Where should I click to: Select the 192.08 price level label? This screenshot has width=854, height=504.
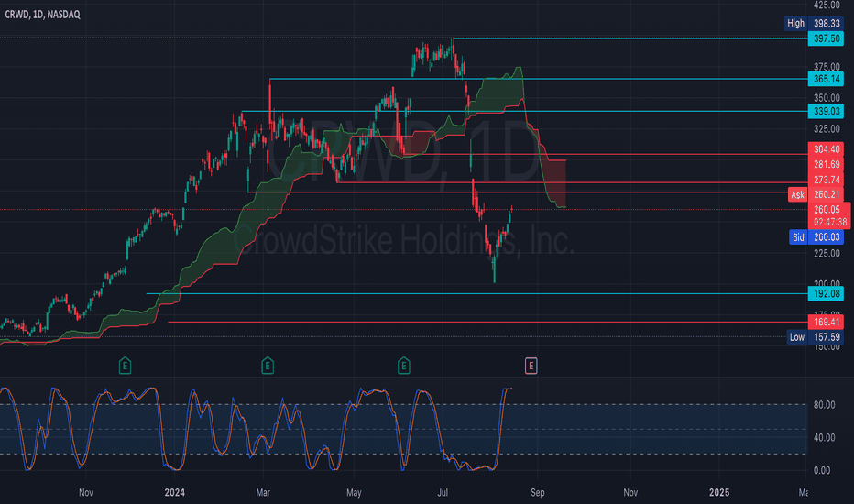[x=826, y=293]
